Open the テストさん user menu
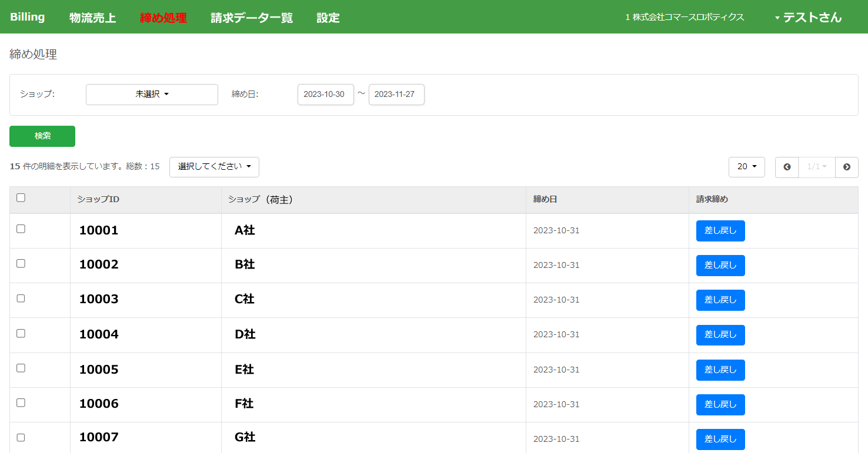Screen dimensions: 868x453 pyautogui.click(x=809, y=17)
